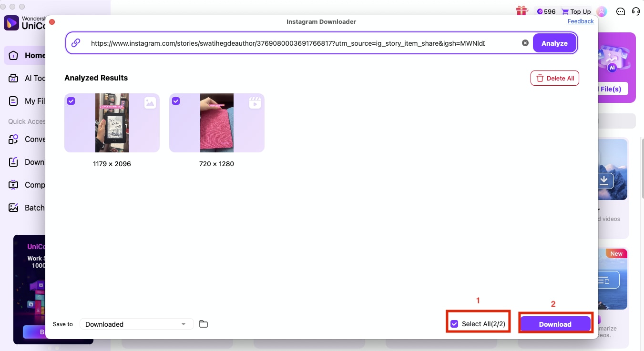The image size is (644, 351).
Task: Open Top Up from the top bar
Action: [x=576, y=11]
